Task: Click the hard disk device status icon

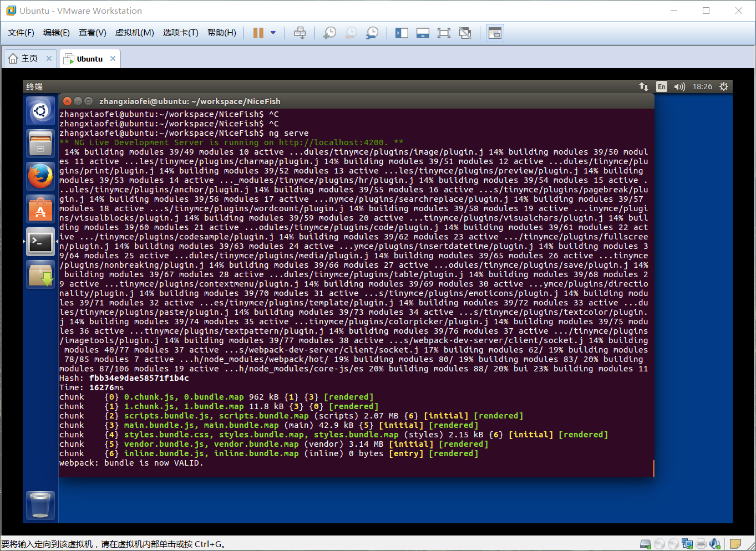Action: 646,544
